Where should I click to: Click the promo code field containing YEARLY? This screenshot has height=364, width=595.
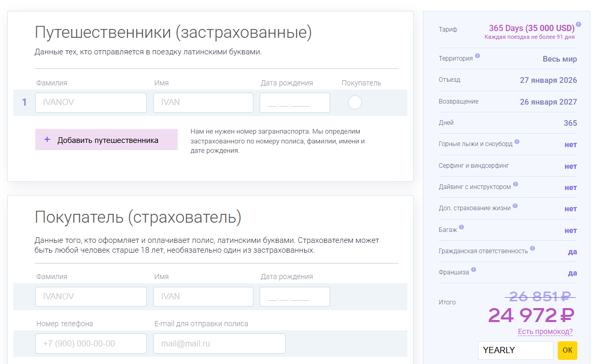(515, 351)
